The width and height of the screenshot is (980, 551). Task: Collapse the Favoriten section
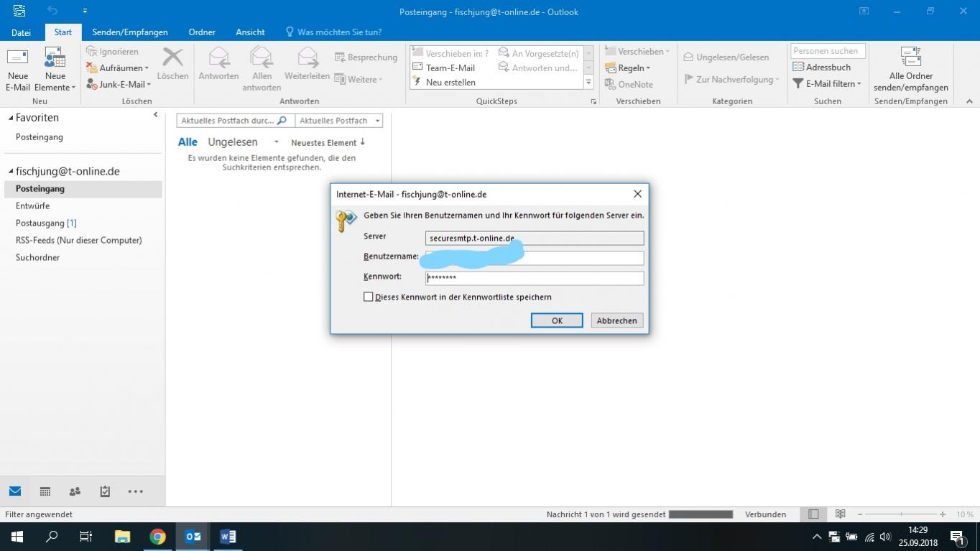point(11,117)
